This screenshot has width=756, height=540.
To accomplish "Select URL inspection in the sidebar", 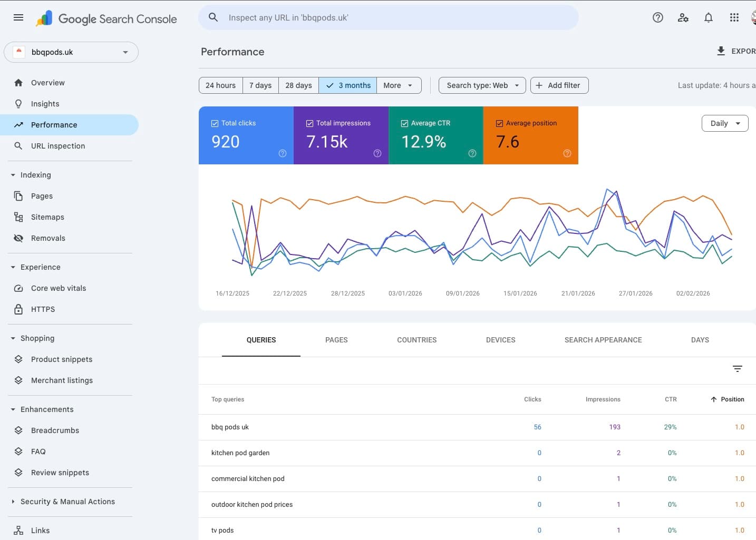I will [x=57, y=146].
